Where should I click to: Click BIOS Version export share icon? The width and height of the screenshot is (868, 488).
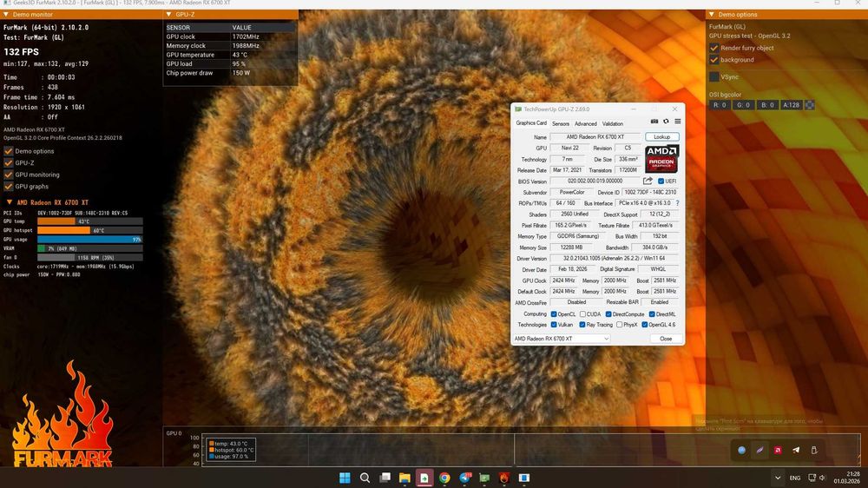tap(648, 181)
